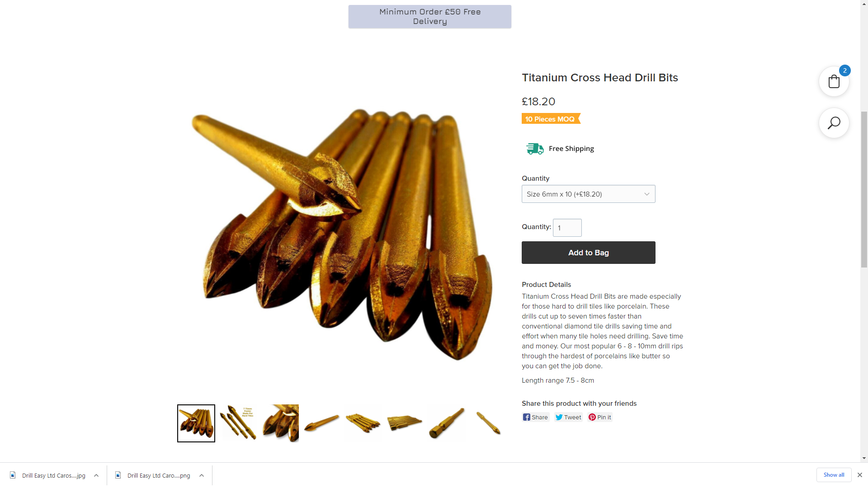Click the green Free Shipping truck icon

[x=535, y=149]
